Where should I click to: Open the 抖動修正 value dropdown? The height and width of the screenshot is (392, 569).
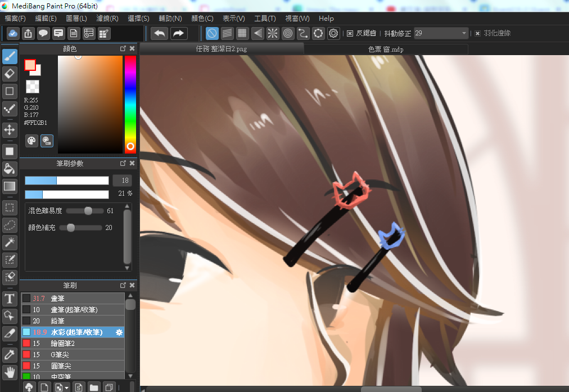(x=463, y=33)
